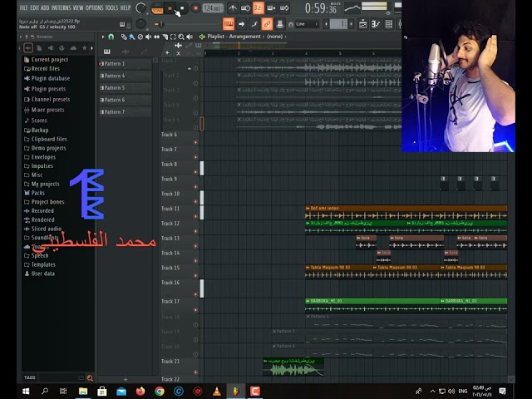Open the Line snap dropdown

(x=307, y=24)
